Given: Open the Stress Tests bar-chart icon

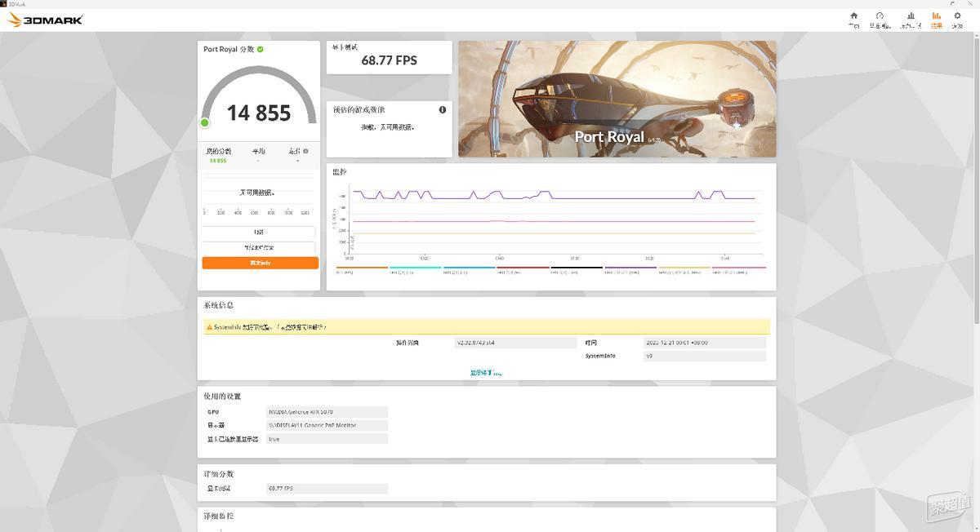Looking at the screenshot, I should click(911, 17).
